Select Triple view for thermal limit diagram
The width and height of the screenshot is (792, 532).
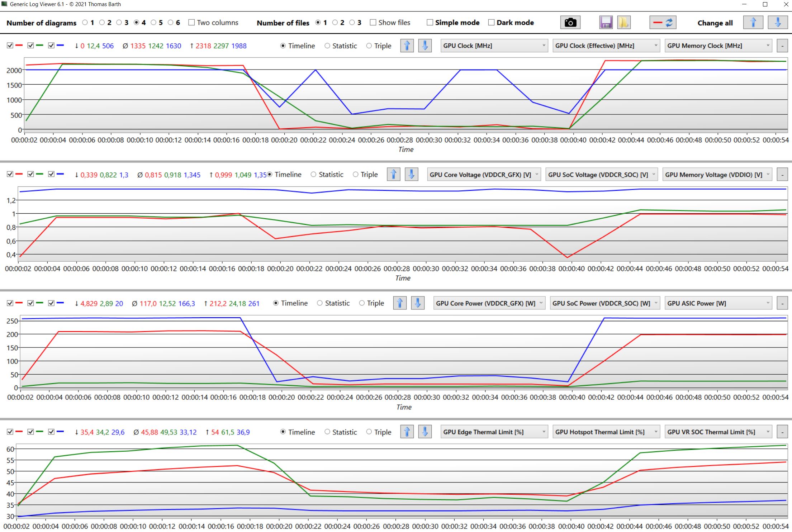point(369,432)
